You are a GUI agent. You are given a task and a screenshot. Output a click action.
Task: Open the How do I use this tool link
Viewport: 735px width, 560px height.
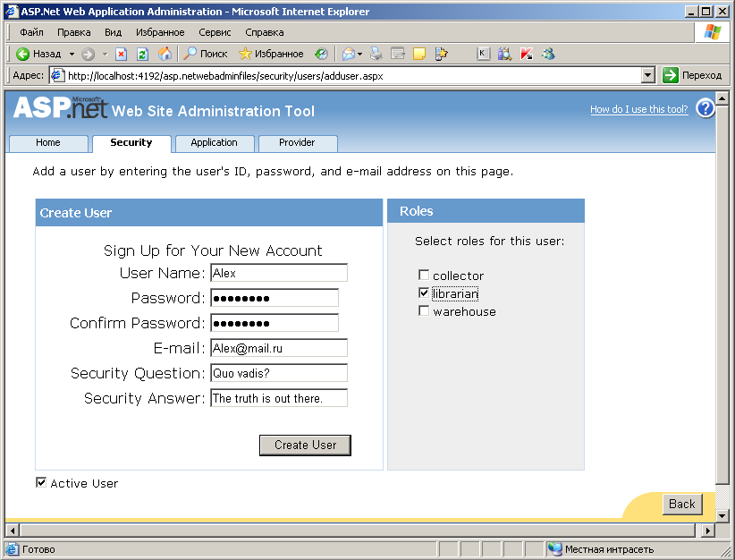[x=639, y=109]
